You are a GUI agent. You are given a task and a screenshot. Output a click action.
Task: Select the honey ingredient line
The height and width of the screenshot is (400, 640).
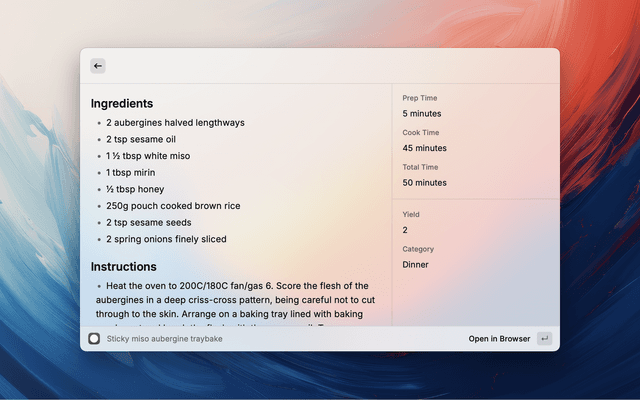coord(135,189)
